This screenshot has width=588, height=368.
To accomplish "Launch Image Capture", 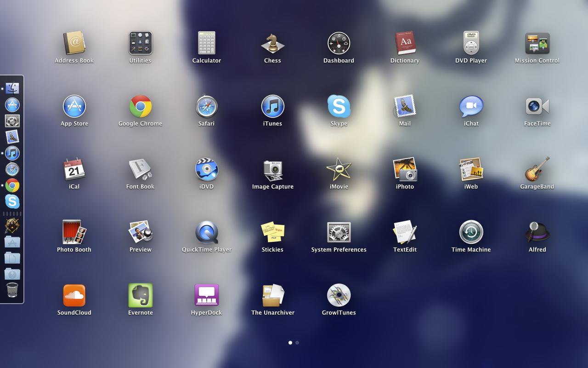I will point(272,169).
